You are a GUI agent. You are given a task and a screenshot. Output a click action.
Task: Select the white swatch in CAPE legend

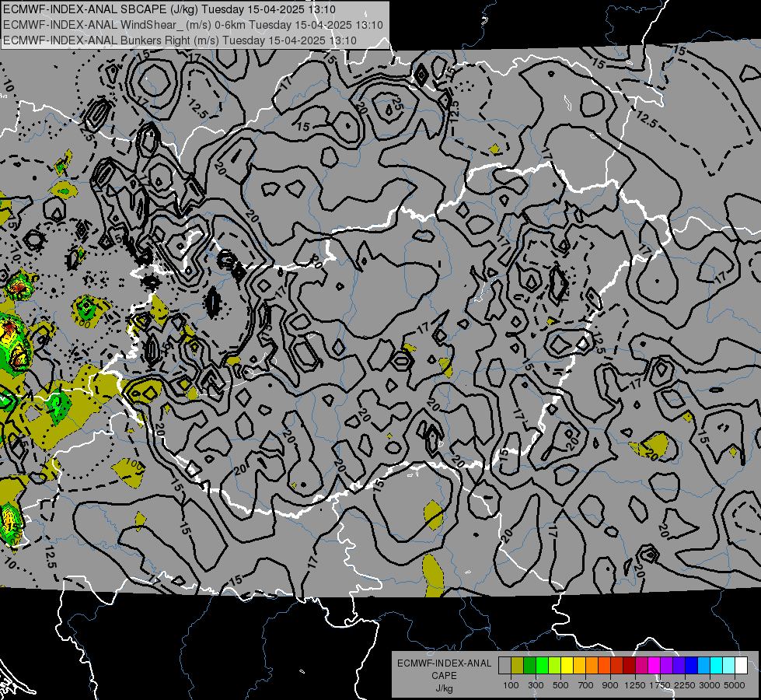point(741,666)
